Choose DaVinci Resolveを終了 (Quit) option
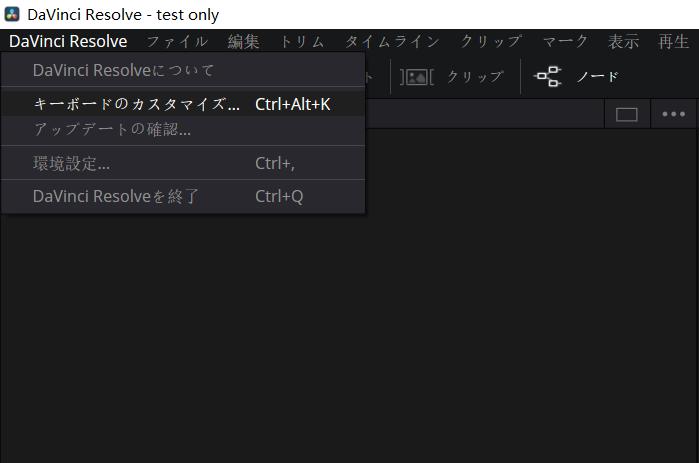 click(116, 196)
